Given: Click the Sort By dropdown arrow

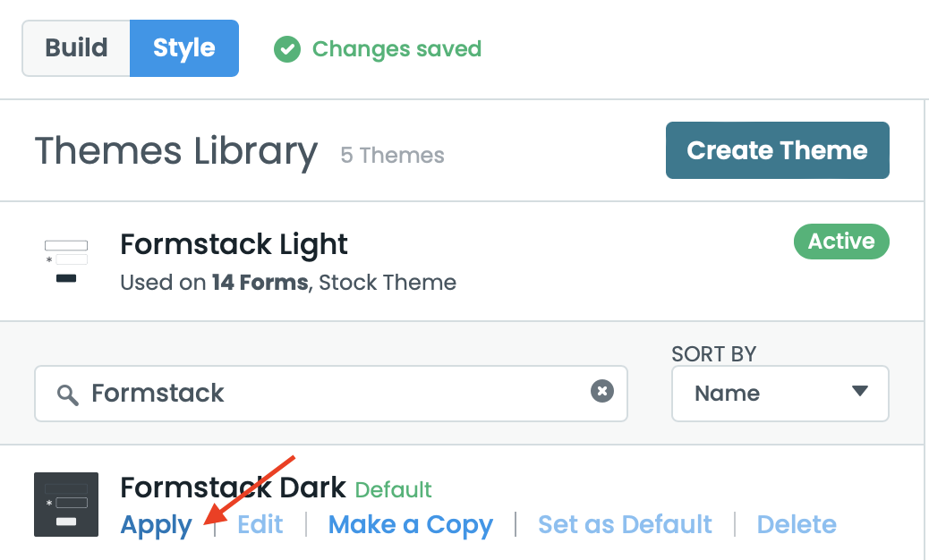Looking at the screenshot, I should point(860,392).
